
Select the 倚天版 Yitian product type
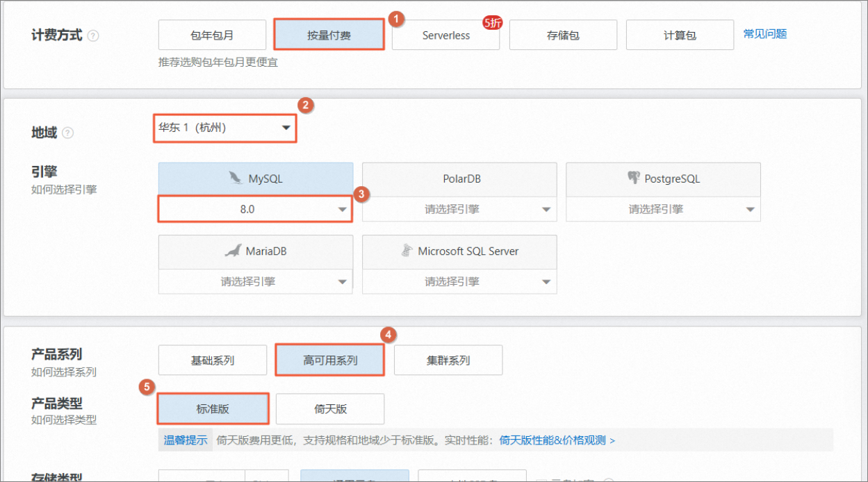(330, 409)
